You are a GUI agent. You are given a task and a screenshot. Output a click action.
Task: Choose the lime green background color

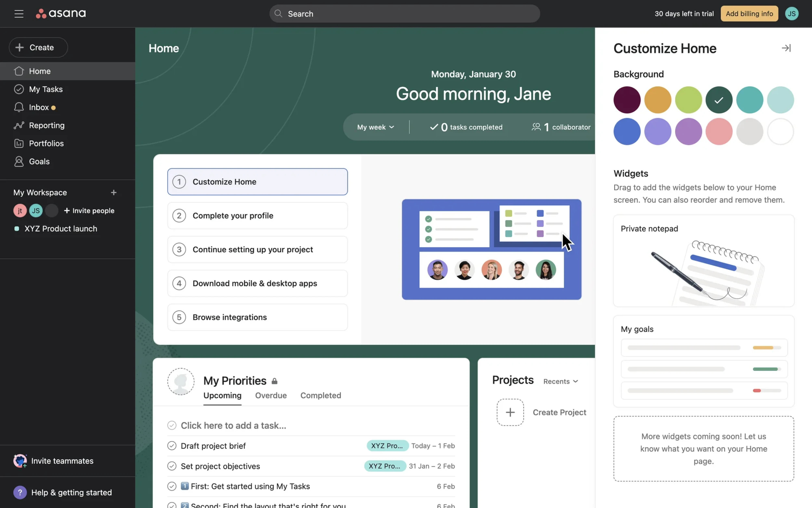688,100
